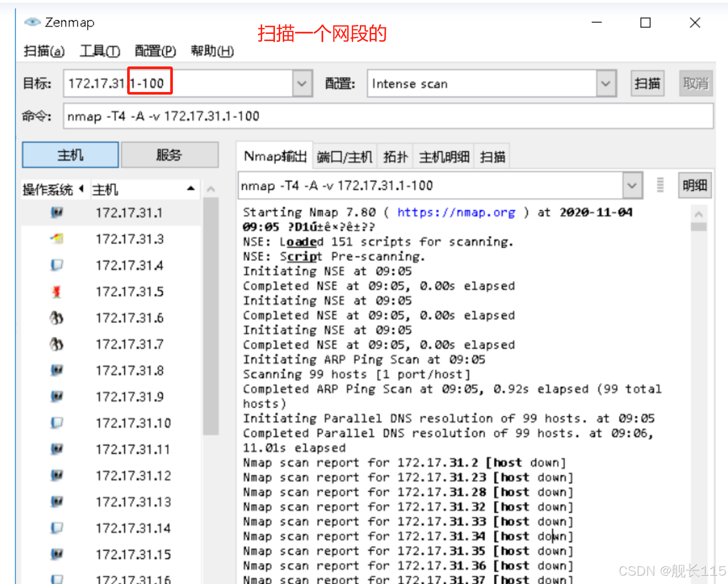Click the Nmap output scroll-up arrow
Viewport: 728px width, 584px height.
(699, 214)
